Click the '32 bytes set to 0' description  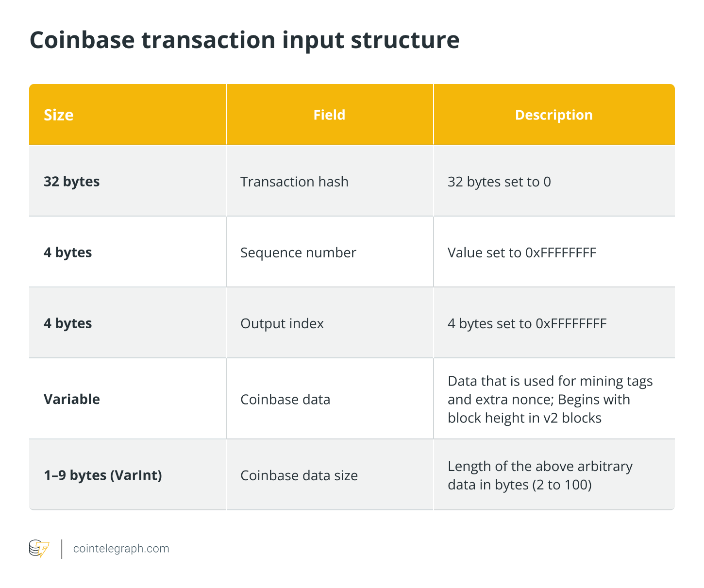tap(499, 182)
